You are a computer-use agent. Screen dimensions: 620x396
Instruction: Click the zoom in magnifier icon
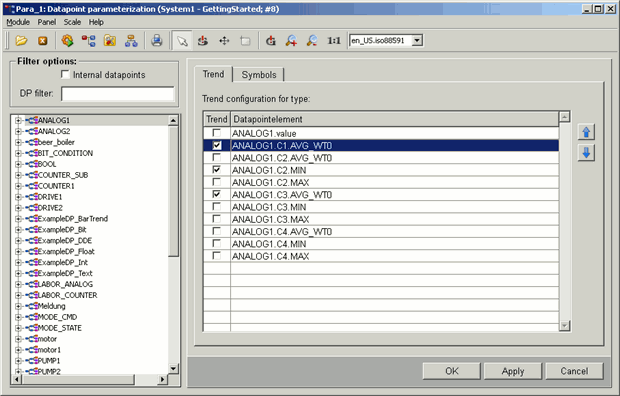[291, 40]
